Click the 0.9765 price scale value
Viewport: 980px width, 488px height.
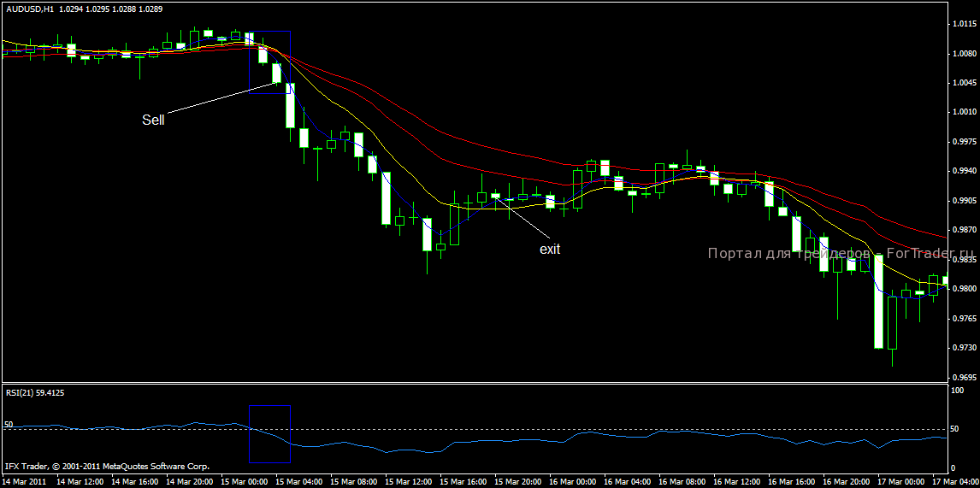(x=963, y=318)
